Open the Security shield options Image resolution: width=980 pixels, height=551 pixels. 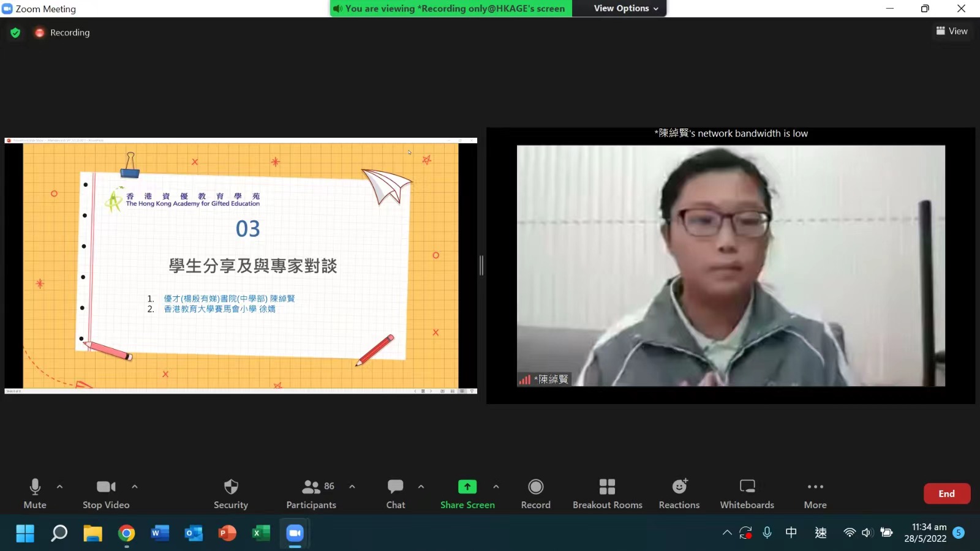click(x=231, y=493)
